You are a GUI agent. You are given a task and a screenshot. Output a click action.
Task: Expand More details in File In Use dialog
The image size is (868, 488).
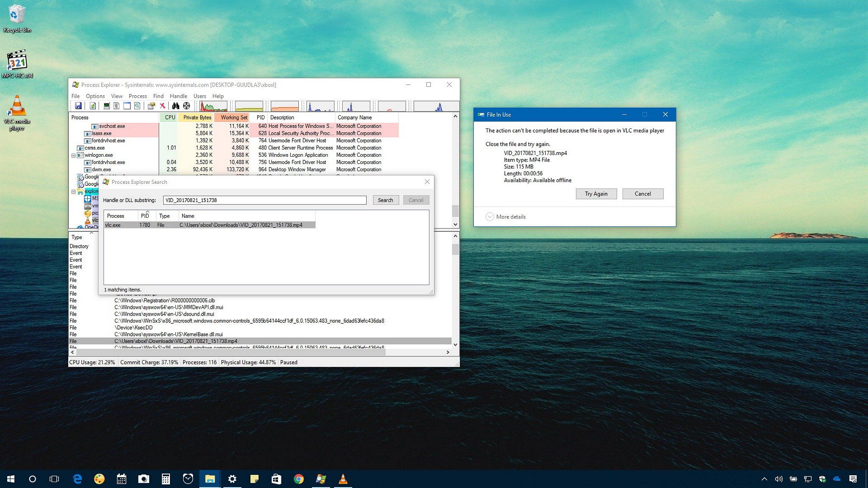tap(506, 216)
